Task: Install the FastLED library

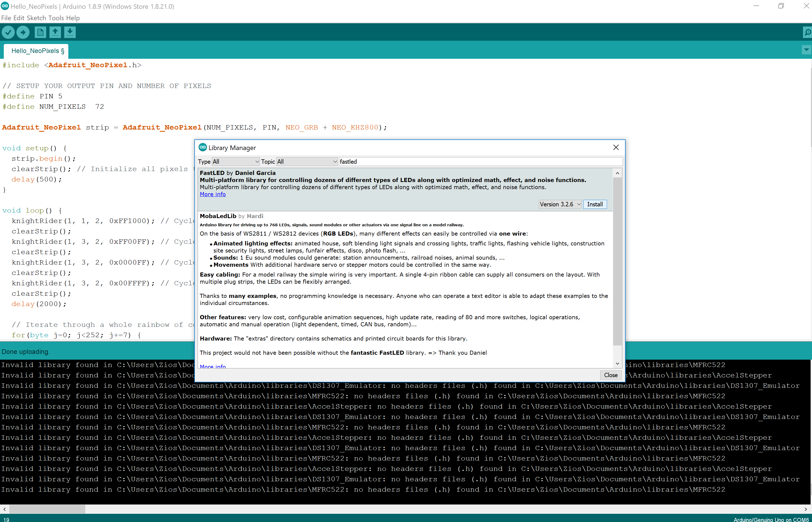Action: click(595, 204)
